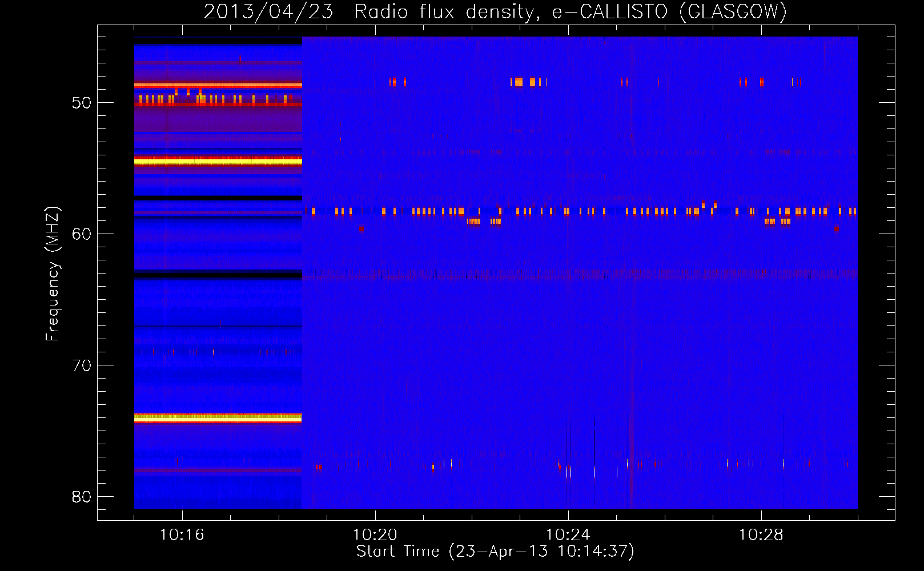
Task: Click the bright yellow band near 54.5 MHz
Action: tap(218, 162)
